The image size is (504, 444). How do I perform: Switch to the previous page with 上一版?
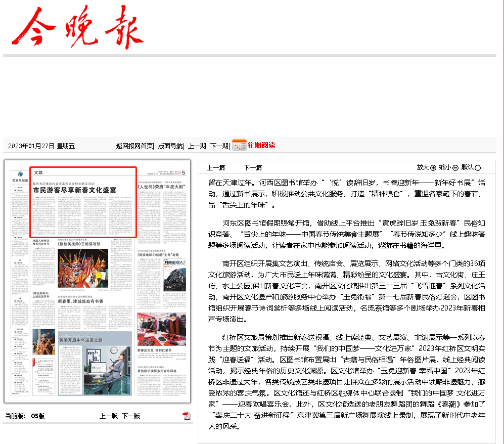109,415
